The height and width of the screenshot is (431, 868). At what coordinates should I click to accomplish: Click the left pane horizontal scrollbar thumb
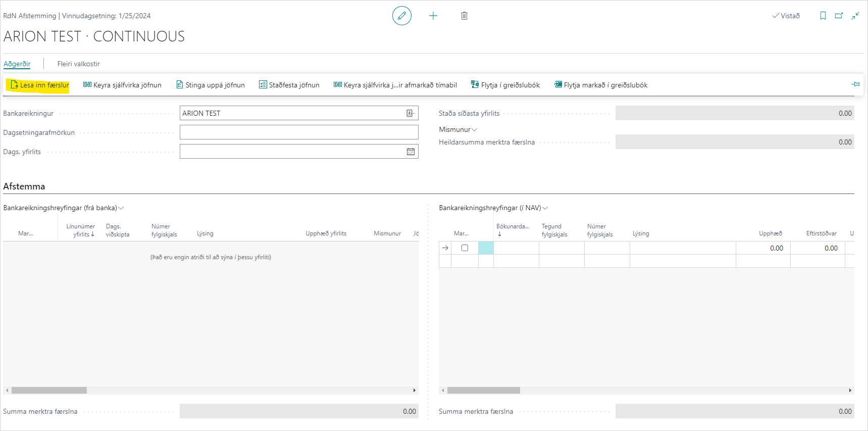coord(49,390)
